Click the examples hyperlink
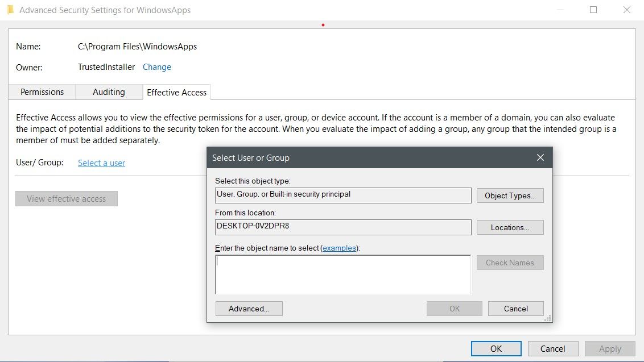This screenshot has height=362, width=644. pyautogui.click(x=339, y=248)
